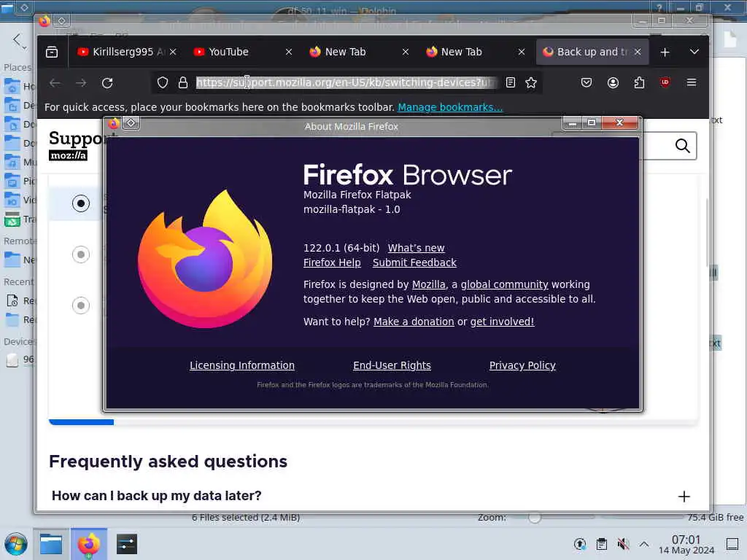Open the clock showing 07:01

(686, 545)
